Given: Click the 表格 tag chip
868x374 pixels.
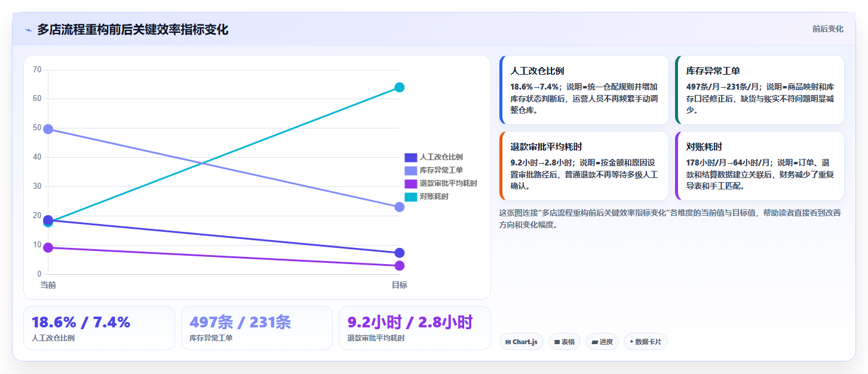Looking at the screenshot, I should pyautogui.click(x=565, y=342).
